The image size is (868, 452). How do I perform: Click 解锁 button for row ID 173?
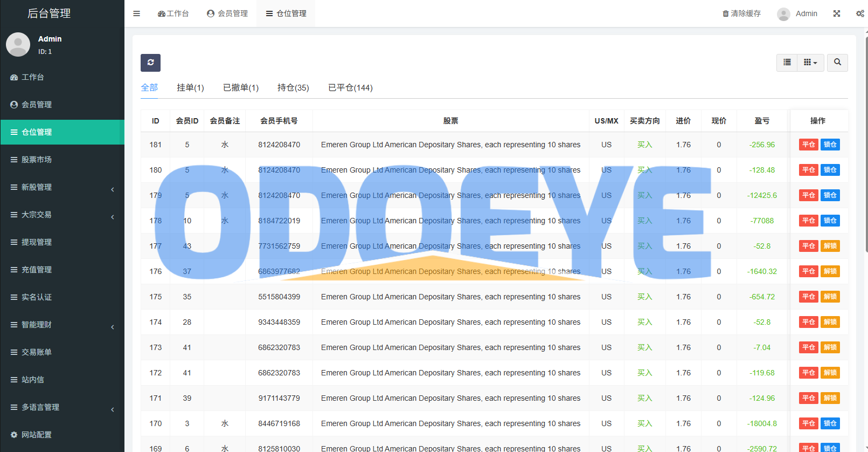(x=830, y=347)
